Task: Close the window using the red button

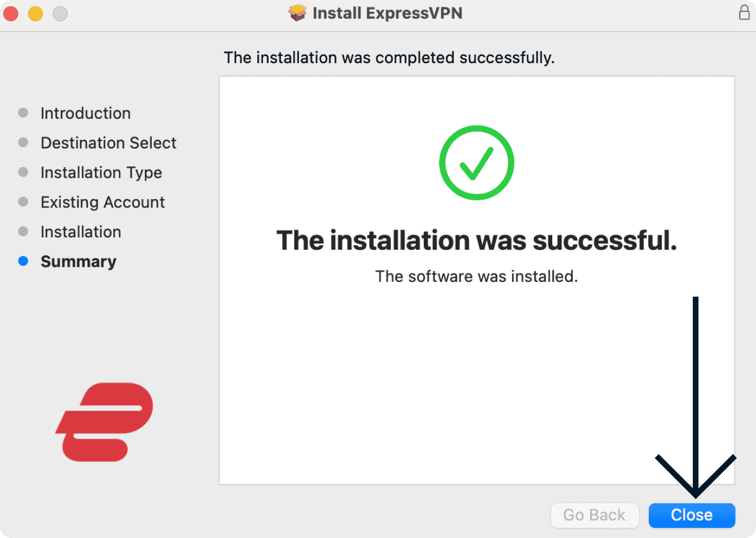Action: 11,14
